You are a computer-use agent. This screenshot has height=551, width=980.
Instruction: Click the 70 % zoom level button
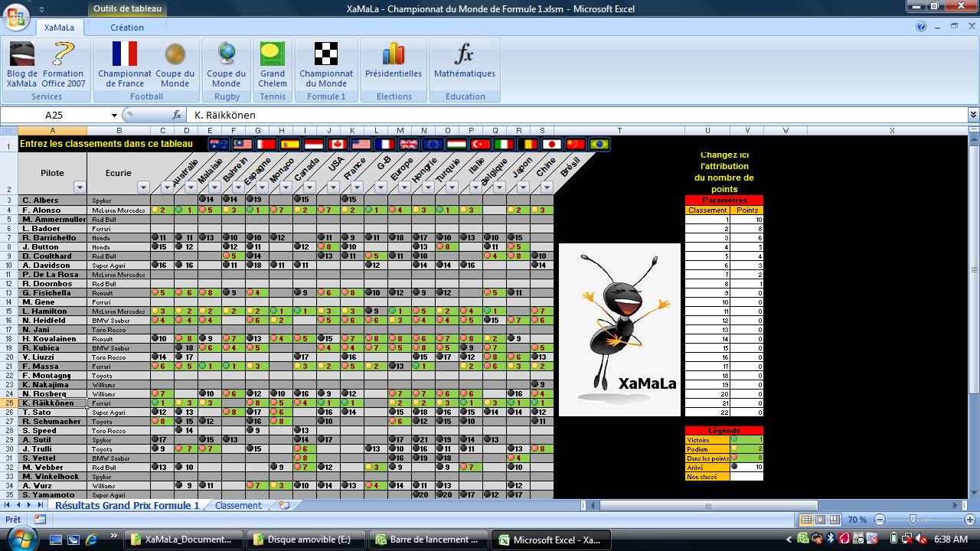point(857,520)
